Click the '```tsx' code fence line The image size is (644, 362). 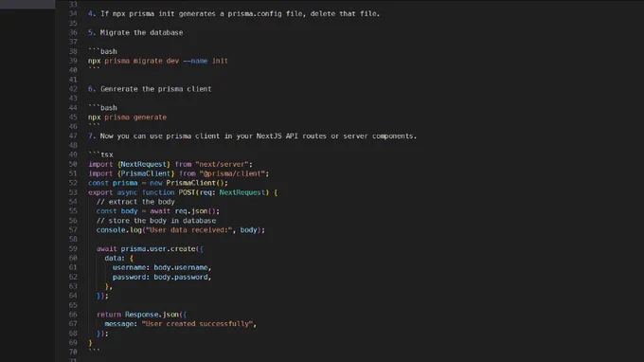(x=100, y=154)
